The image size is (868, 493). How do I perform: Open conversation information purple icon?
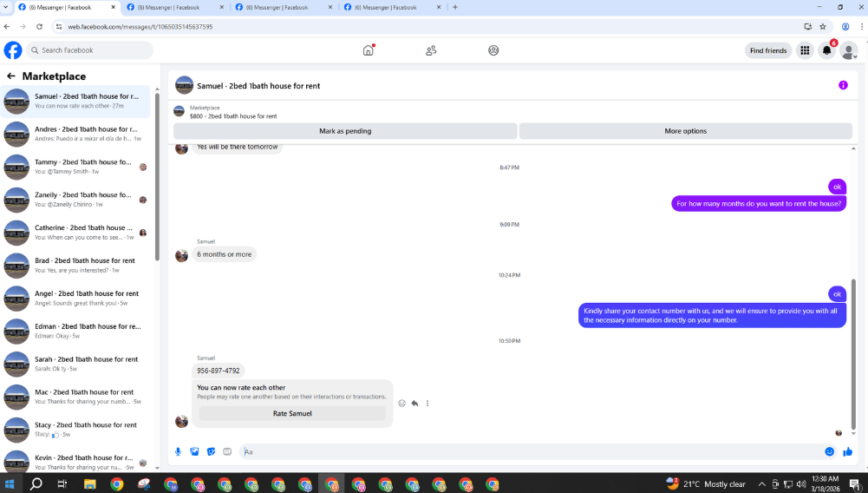click(843, 85)
